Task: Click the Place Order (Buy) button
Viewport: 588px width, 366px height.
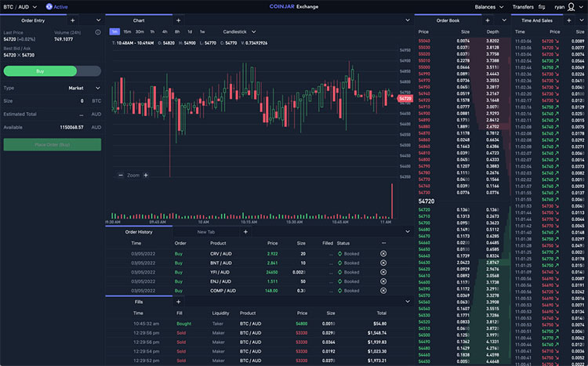Action: click(53, 145)
